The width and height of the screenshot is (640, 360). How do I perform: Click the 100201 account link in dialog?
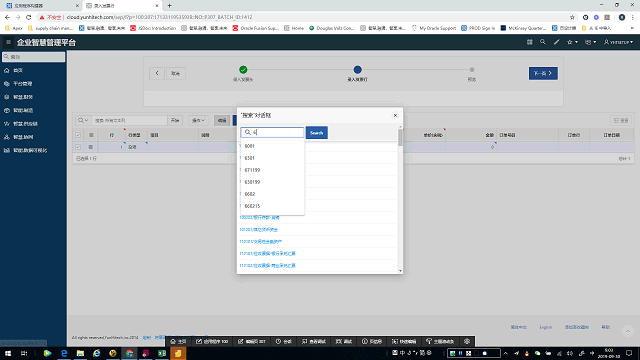click(260, 218)
